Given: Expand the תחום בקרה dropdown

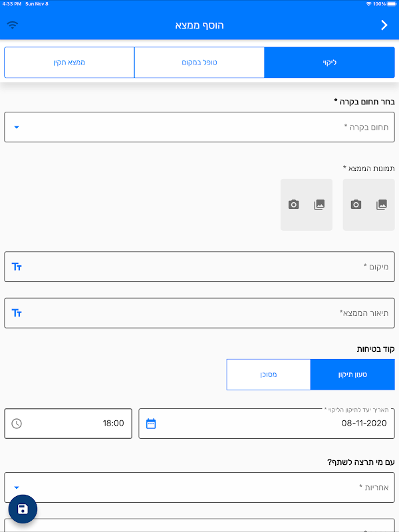Looking at the screenshot, I should tap(17, 127).
